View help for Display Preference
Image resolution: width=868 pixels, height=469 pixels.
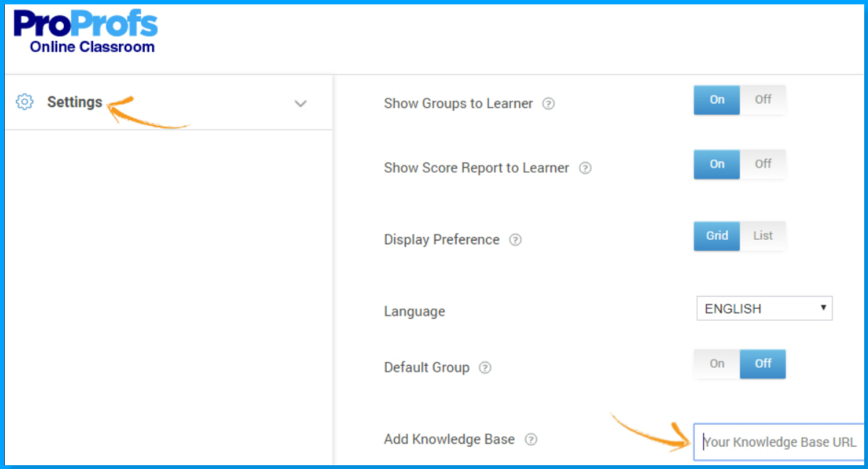[515, 239]
